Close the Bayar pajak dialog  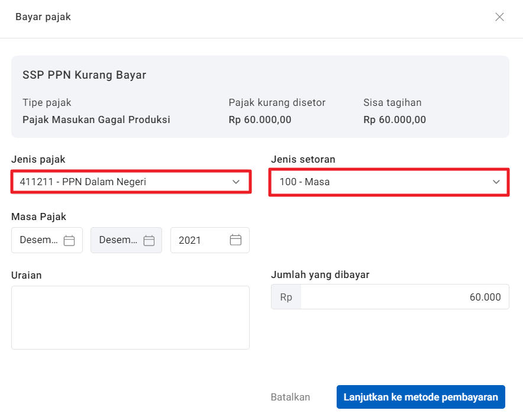click(499, 17)
